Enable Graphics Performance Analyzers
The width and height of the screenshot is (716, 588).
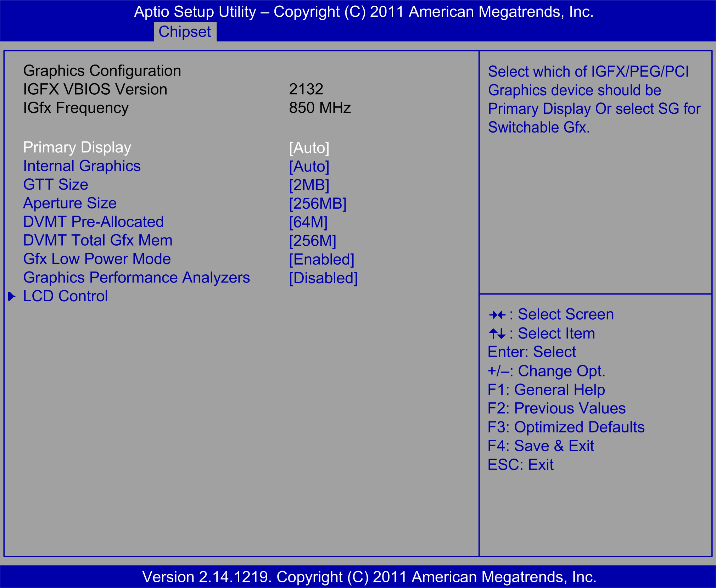[x=136, y=278]
